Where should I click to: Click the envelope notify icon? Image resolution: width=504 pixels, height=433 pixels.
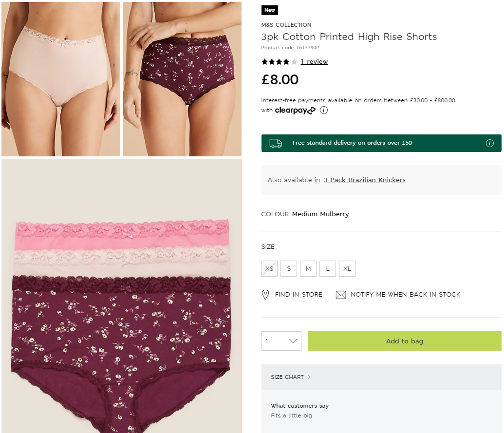(341, 295)
